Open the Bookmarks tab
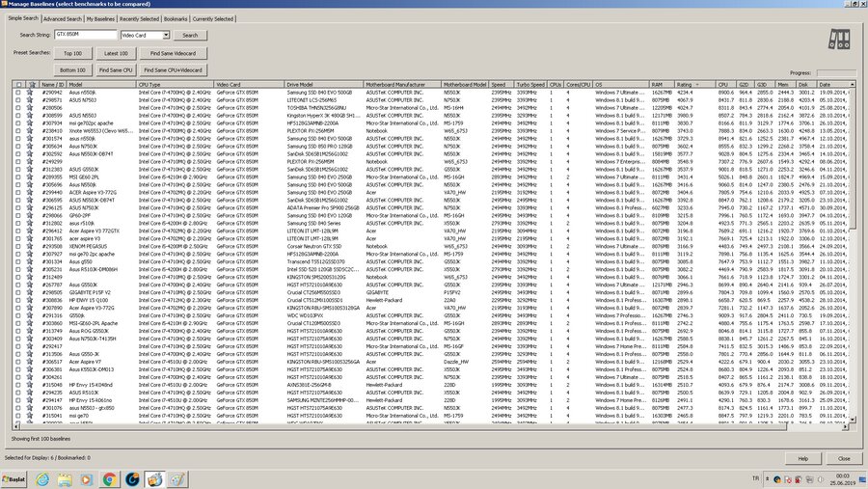This screenshot has height=489, width=868. [x=176, y=19]
